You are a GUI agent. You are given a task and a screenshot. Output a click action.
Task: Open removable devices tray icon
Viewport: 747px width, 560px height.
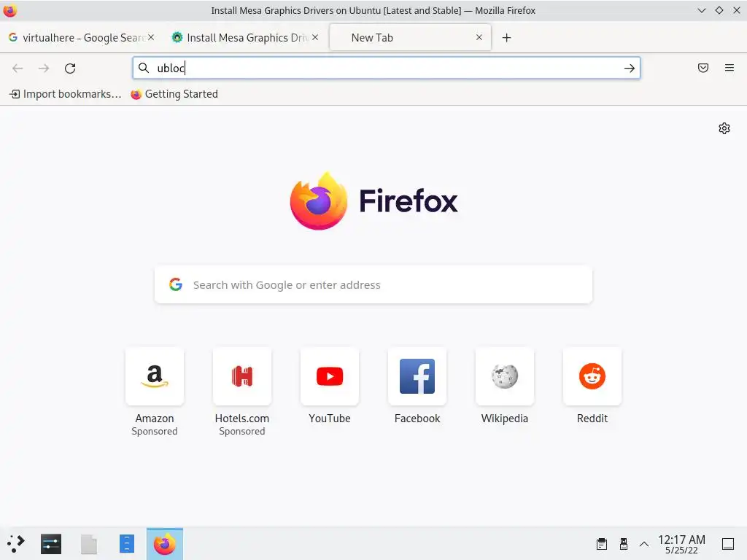[x=623, y=544]
